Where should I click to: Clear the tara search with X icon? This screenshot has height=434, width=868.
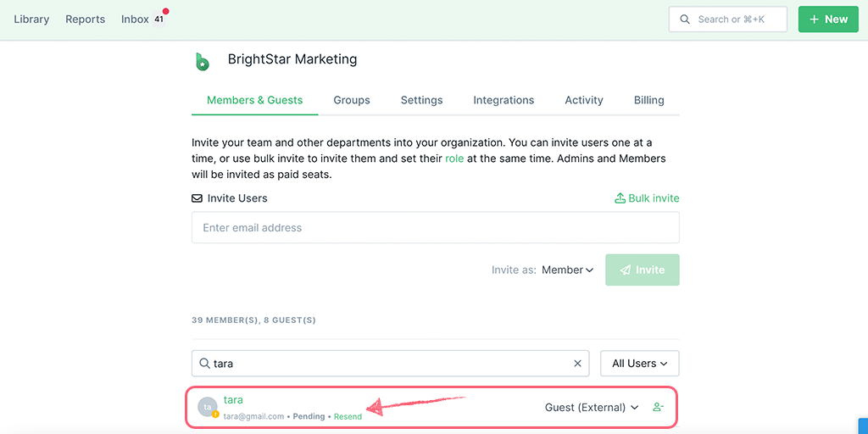(577, 364)
